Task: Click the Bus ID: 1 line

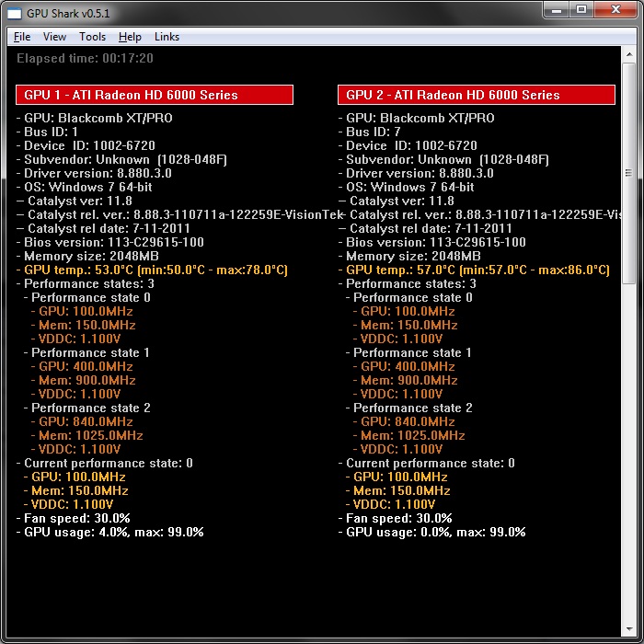Action: (x=47, y=132)
